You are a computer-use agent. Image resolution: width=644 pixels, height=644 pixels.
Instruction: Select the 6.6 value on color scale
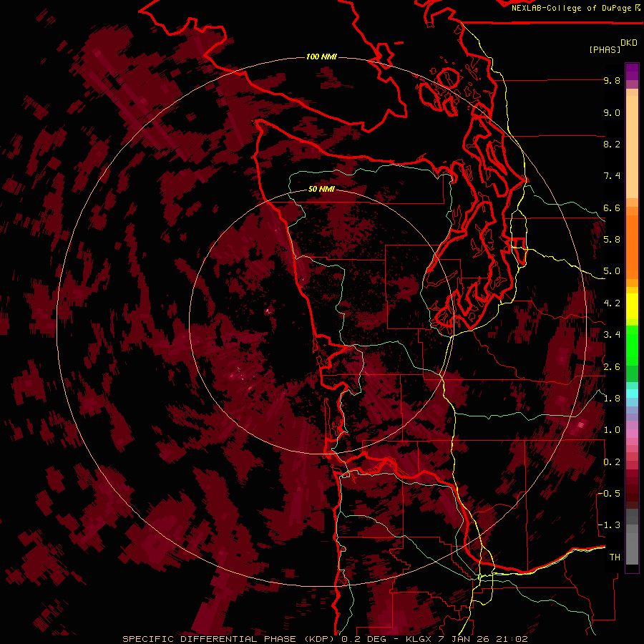[612, 208]
